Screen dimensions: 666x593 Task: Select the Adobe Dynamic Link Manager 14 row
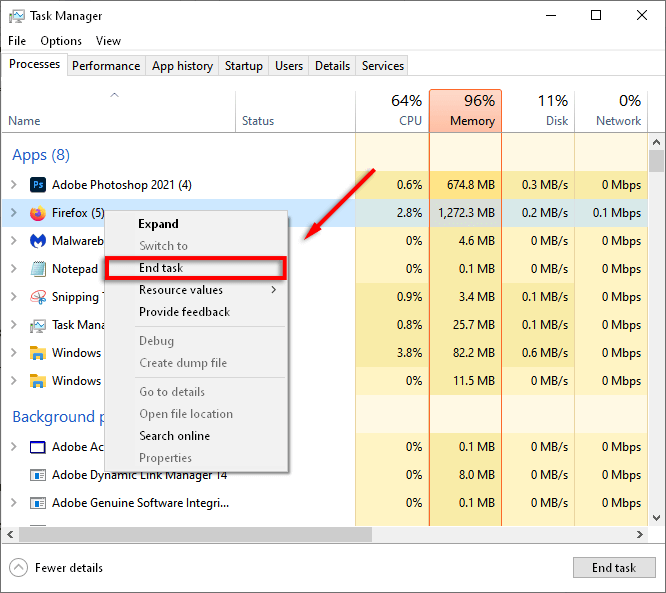pyautogui.click(x=325, y=474)
